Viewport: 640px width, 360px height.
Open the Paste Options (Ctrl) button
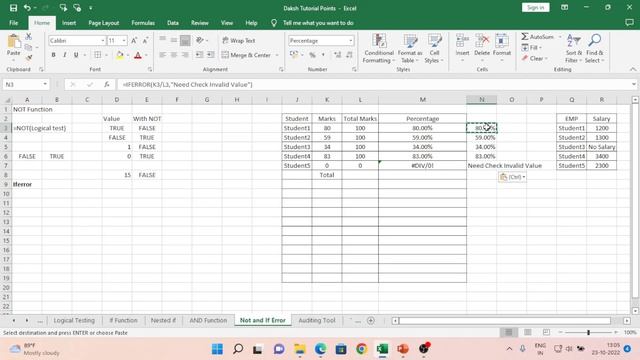point(512,177)
